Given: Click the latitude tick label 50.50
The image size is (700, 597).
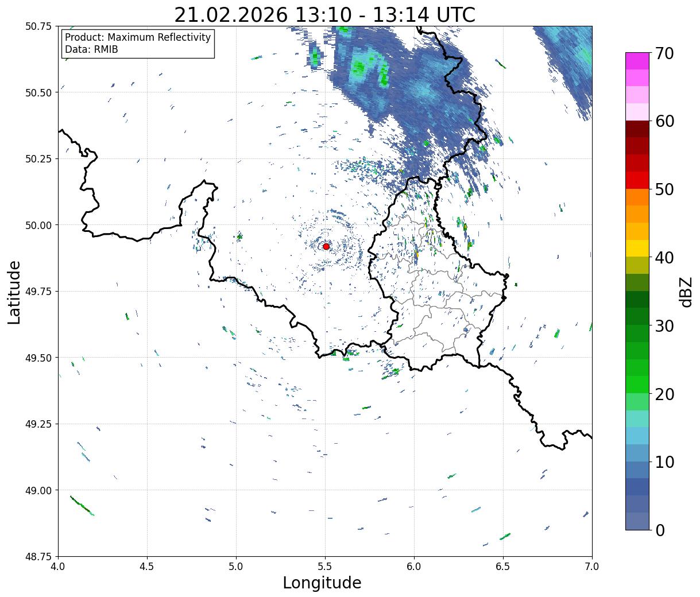Looking at the screenshot, I should tap(38, 92).
